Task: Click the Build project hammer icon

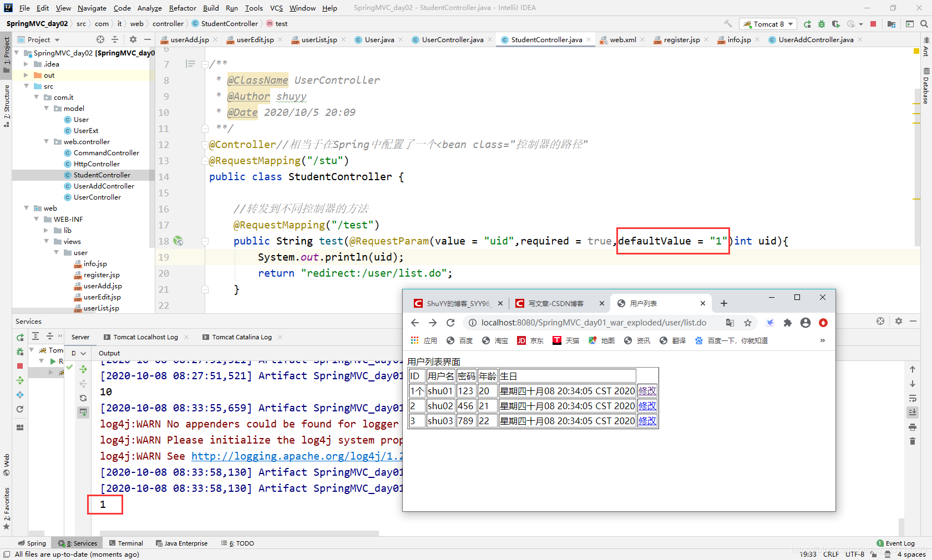Action: click(728, 24)
